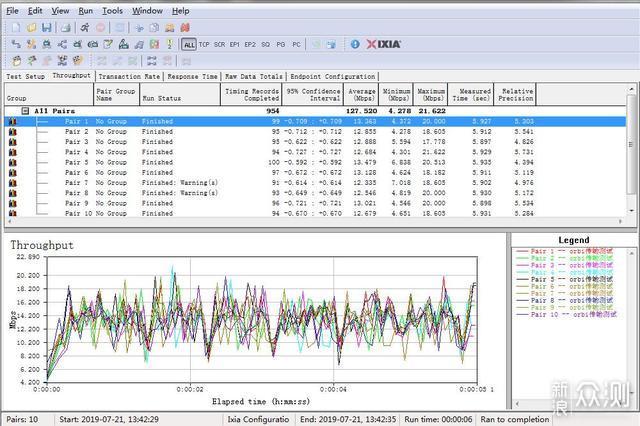Click the Pair 10 entry in the Legend
The image size is (640, 426).
567,315
